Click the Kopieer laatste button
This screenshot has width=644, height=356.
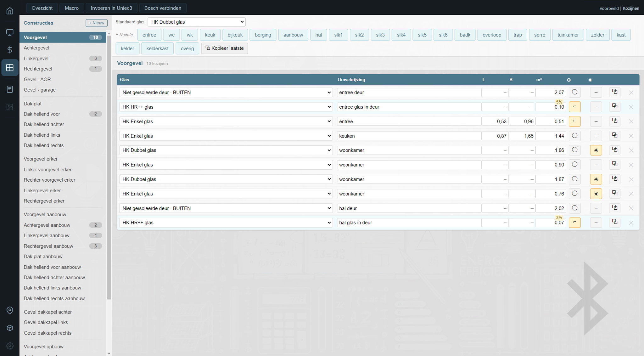[224, 48]
